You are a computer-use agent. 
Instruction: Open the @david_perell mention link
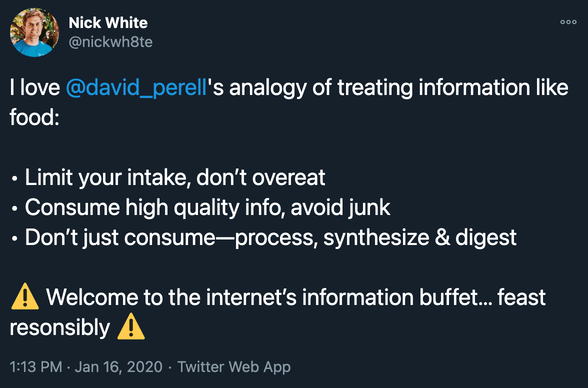tap(136, 87)
